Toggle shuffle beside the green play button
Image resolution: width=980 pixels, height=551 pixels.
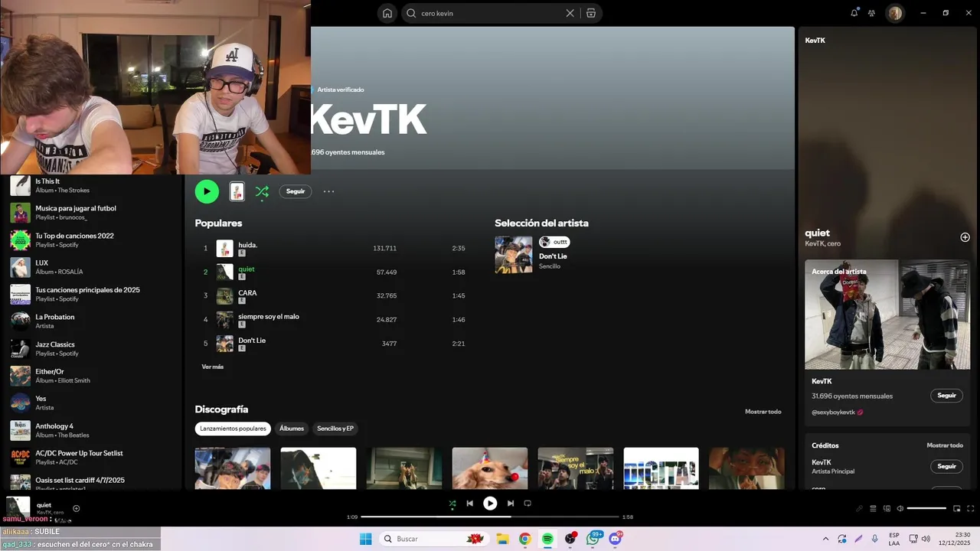click(x=262, y=191)
